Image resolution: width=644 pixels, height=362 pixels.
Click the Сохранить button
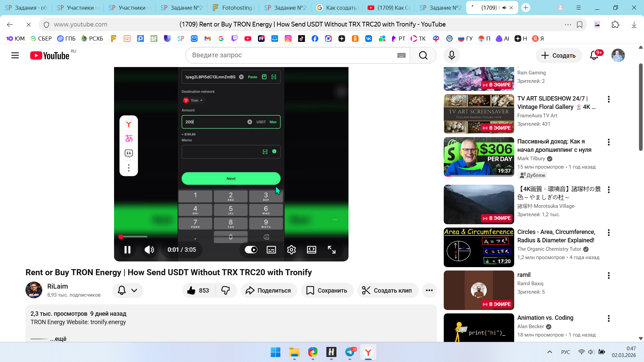(x=327, y=290)
